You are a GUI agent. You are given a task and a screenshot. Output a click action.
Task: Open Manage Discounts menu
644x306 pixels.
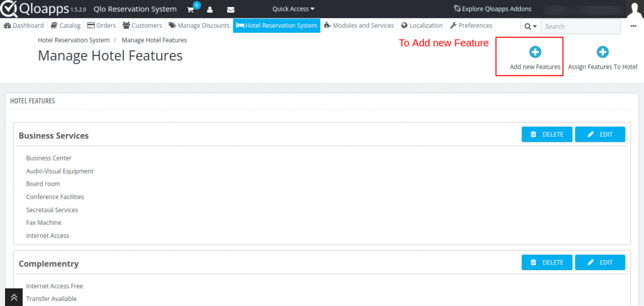pyautogui.click(x=199, y=25)
